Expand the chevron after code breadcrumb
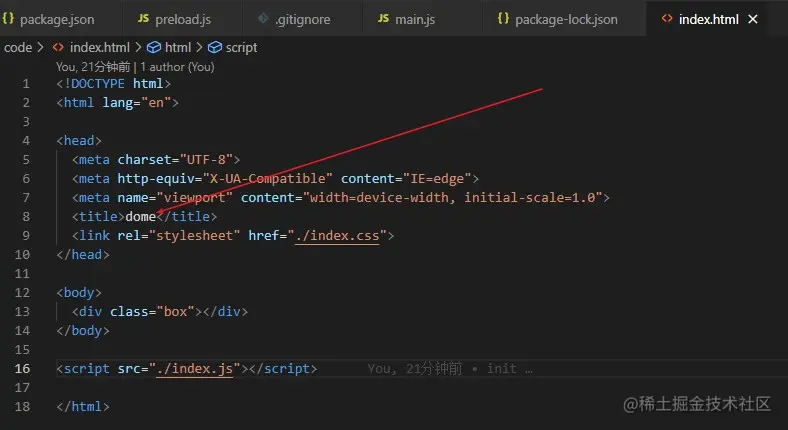Screen dimensions: 788x430 click(x=41, y=47)
